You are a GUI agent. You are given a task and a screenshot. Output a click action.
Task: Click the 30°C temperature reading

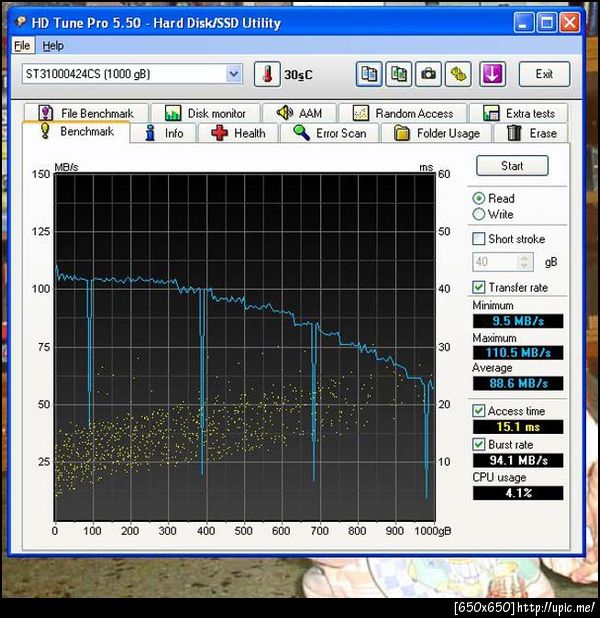pos(298,74)
